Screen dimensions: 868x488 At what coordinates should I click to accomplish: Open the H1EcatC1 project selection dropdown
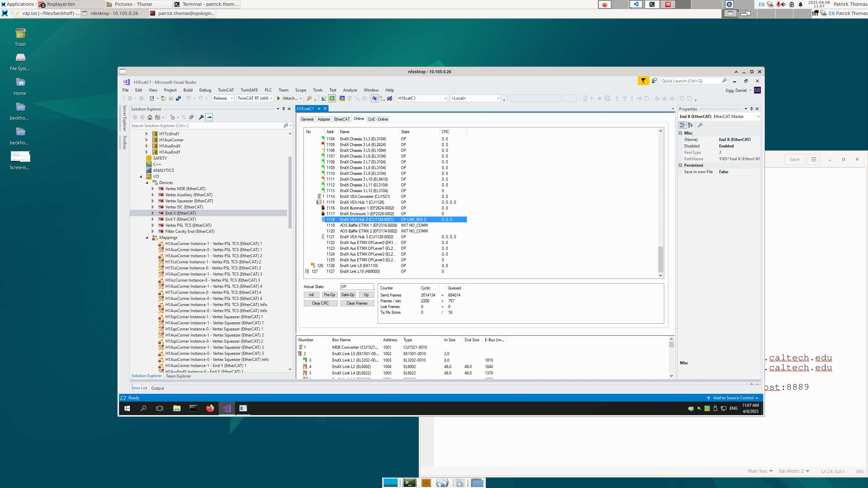click(x=422, y=98)
